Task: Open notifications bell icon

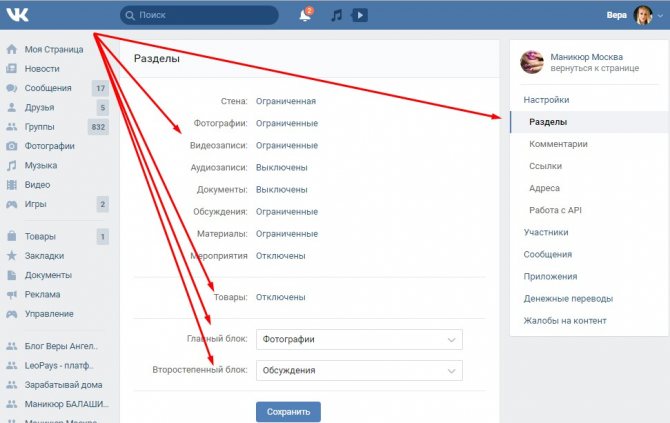Action: point(305,15)
